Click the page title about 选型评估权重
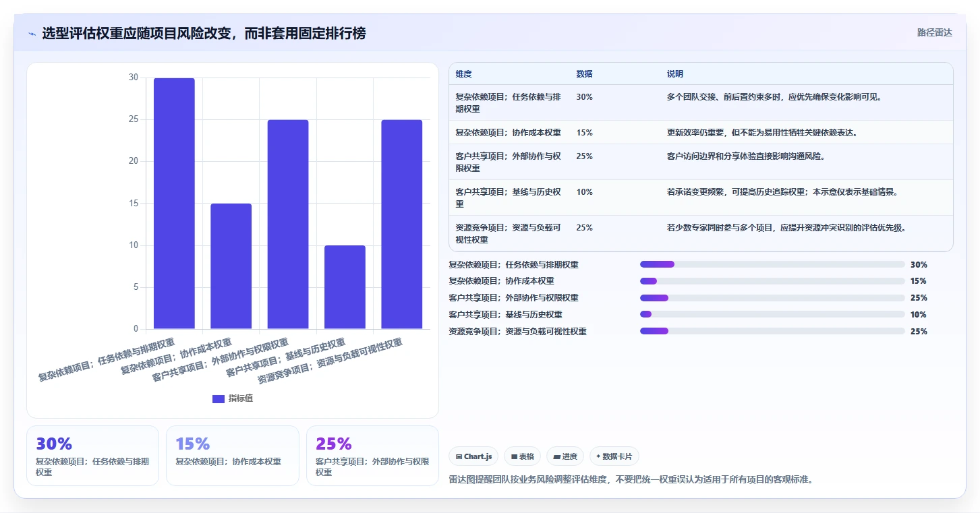The height and width of the screenshot is (513, 980). coord(204,33)
